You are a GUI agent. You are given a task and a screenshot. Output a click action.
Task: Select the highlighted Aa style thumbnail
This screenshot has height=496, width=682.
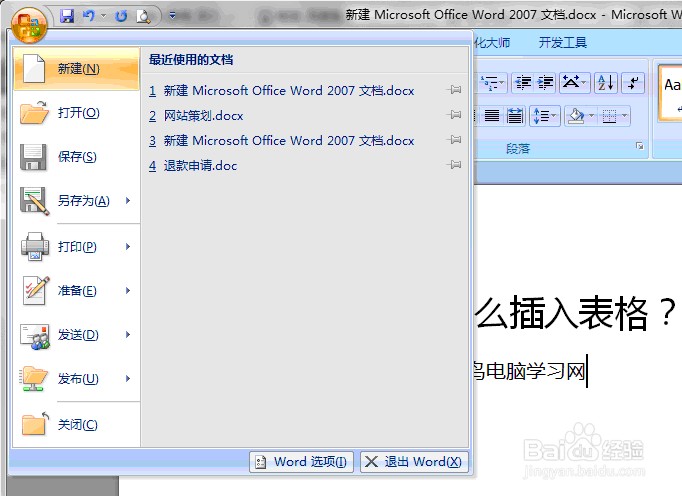670,93
